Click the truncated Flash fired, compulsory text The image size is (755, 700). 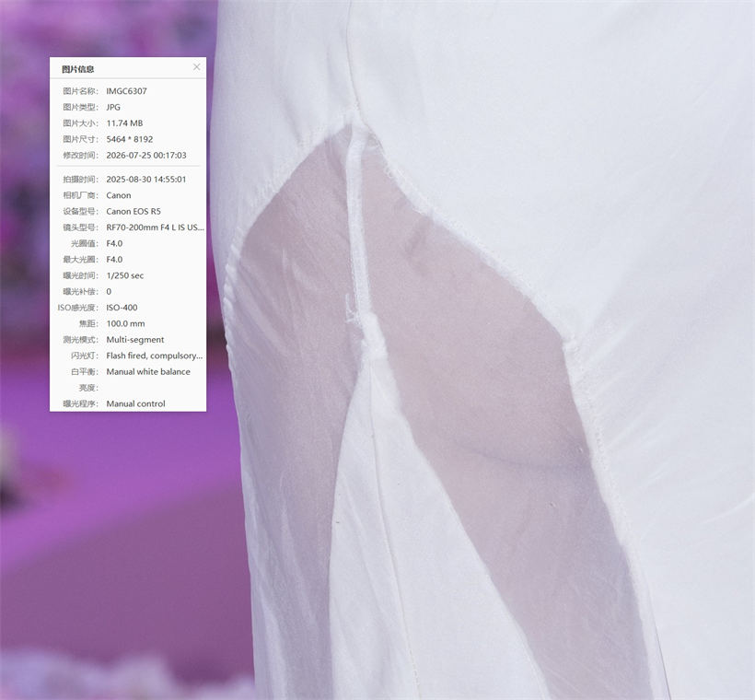click(x=154, y=356)
